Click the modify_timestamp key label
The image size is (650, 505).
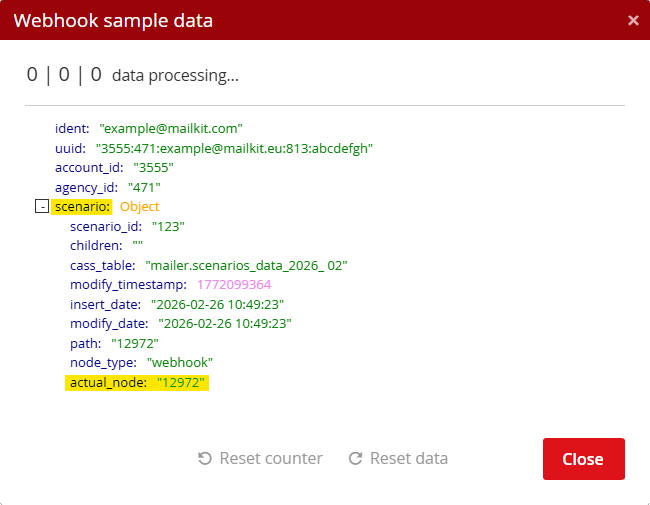[129, 284]
